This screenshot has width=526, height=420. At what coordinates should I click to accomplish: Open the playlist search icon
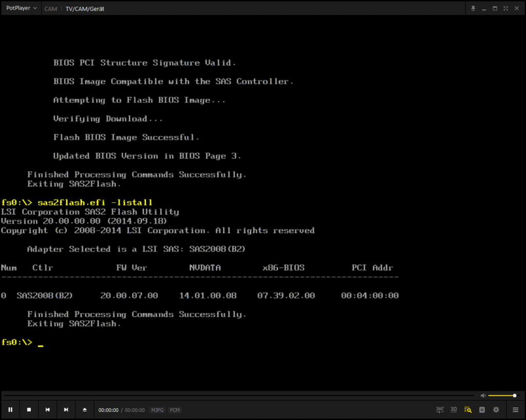[x=467, y=410]
